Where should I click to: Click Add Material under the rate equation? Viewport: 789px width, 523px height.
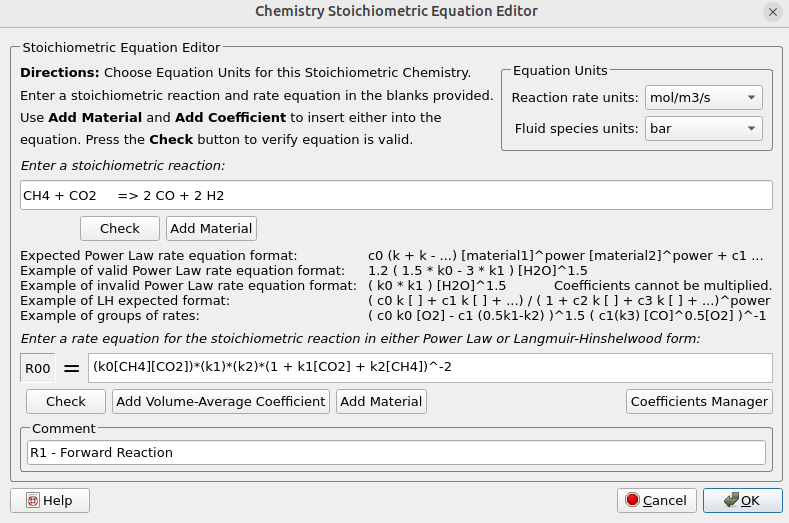381,401
